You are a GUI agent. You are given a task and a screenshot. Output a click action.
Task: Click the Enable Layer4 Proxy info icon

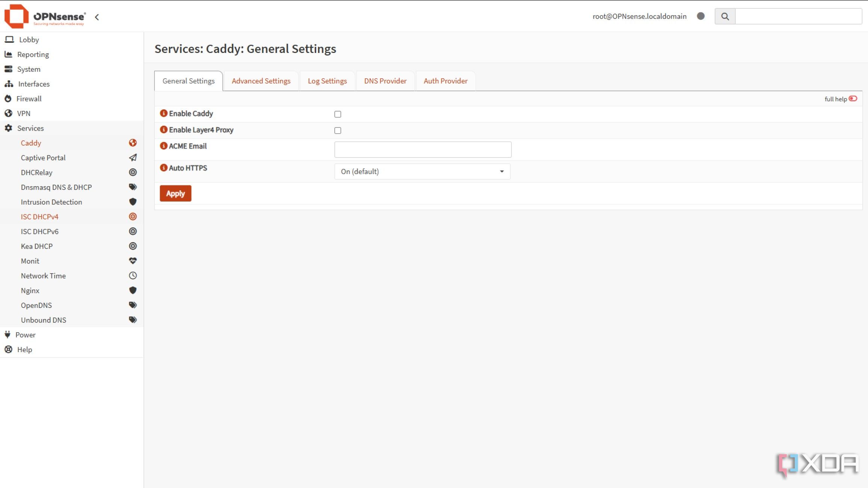(x=163, y=130)
